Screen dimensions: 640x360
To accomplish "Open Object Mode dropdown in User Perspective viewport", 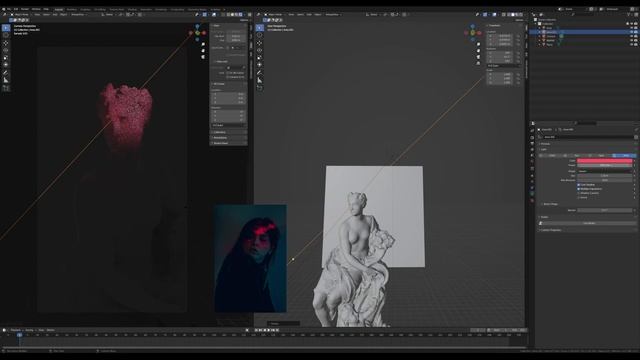I will point(274,14).
